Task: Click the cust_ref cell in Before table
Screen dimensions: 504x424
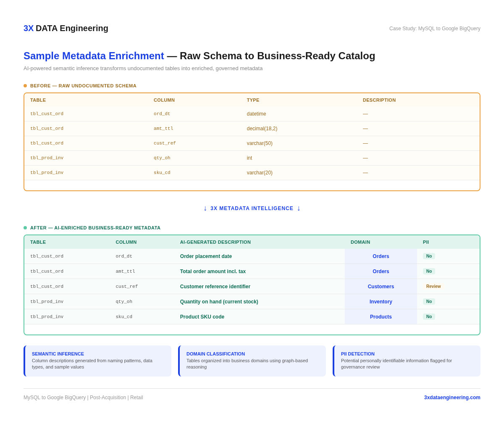Action: point(165,143)
